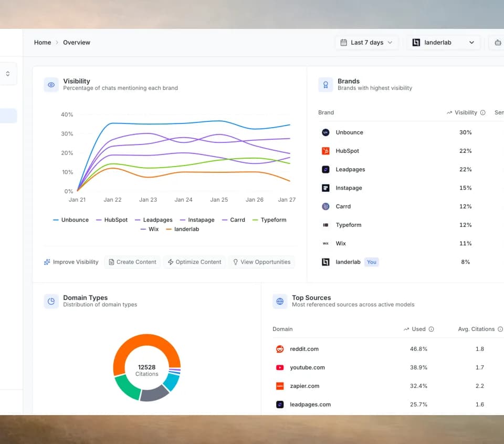Viewport: 504px width, 444px height.
Task: Click the highlighted active item in left sidebar
Action: [8, 116]
